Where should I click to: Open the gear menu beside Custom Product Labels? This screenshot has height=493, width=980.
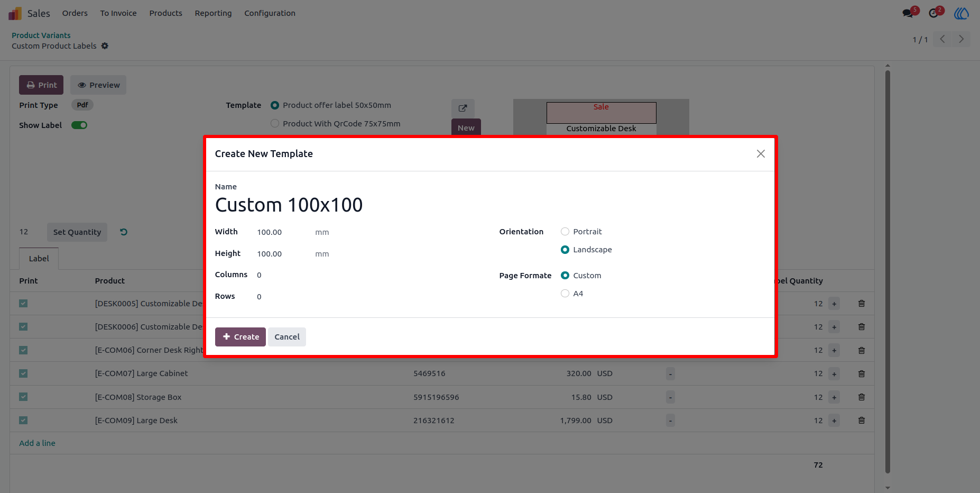105,46
